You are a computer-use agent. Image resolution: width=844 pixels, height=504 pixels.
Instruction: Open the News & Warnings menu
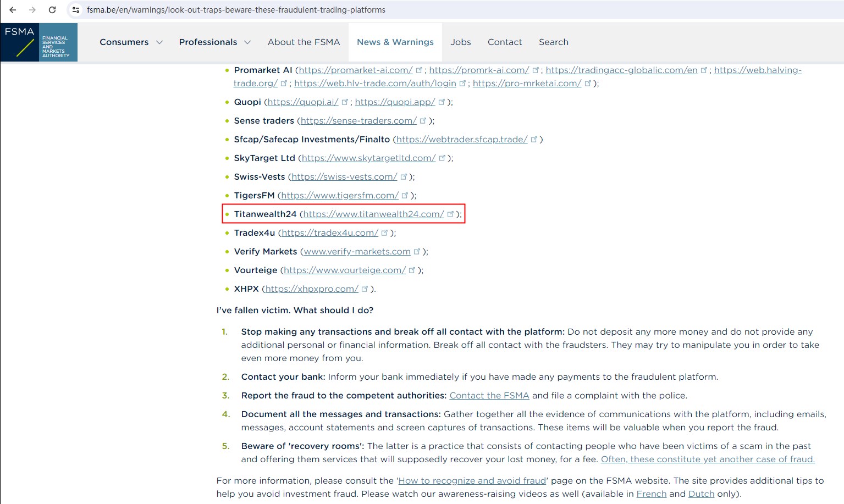395,42
